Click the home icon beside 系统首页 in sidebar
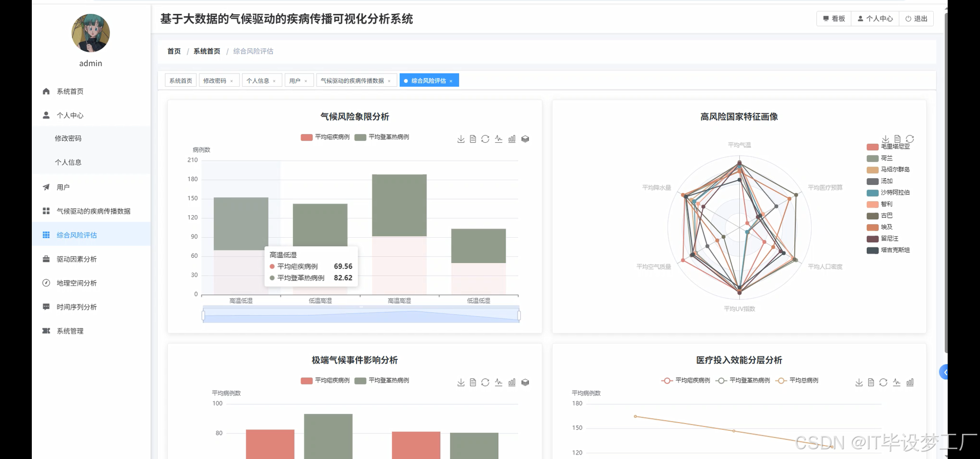This screenshot has width=980, height=459. pos(46,91)
